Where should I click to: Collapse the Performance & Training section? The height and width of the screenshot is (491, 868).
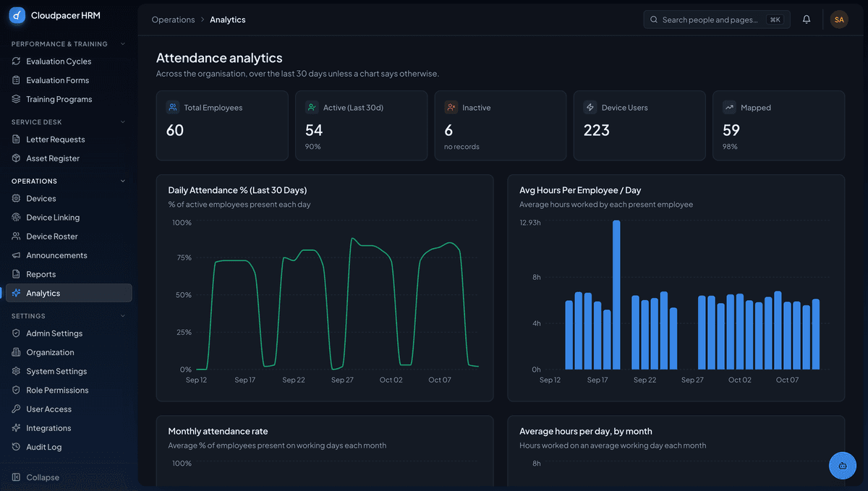[x=123, y=44]
